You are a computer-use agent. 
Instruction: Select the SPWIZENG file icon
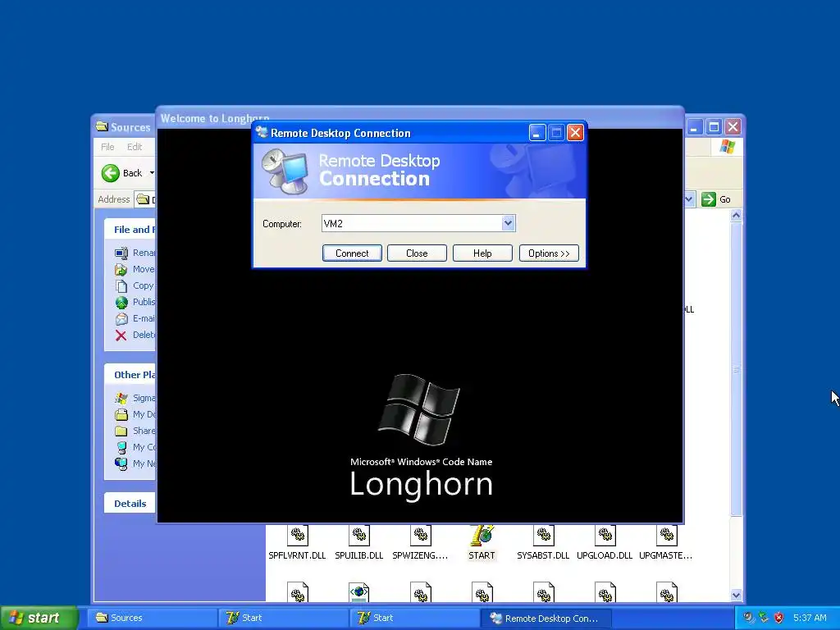tap(421, 535)
